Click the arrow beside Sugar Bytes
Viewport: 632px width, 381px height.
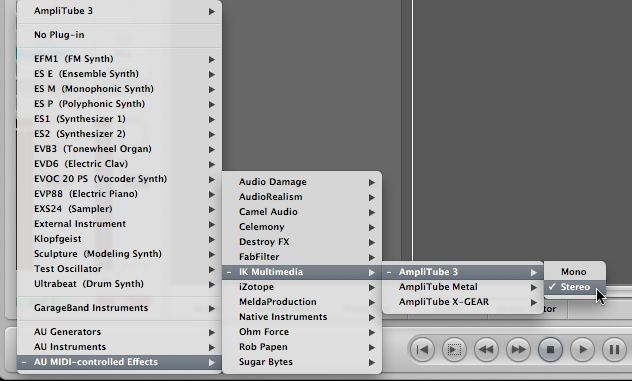[x=372, y=362]
